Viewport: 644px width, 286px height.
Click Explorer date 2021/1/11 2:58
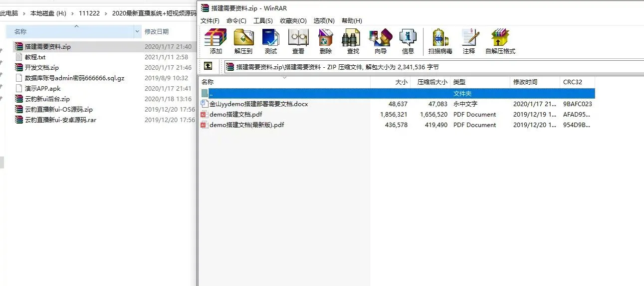tap(166, 57)
